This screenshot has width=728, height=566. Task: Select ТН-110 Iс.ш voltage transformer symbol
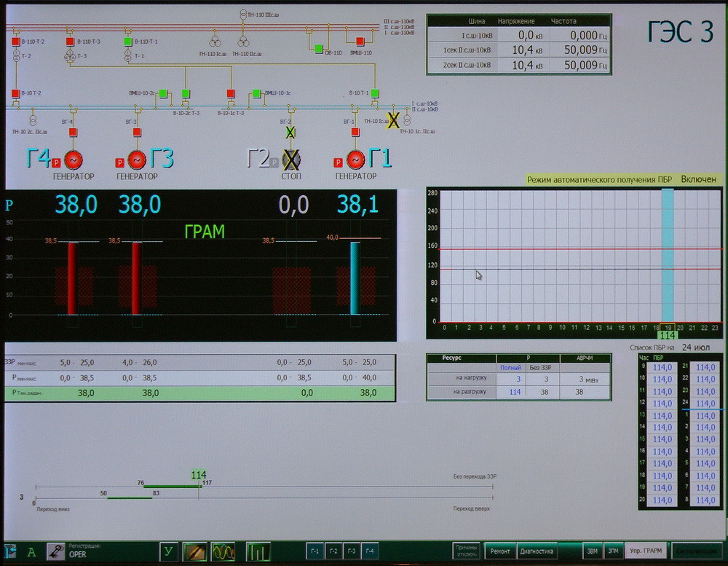pyautogui.click(x=215, y=42)
